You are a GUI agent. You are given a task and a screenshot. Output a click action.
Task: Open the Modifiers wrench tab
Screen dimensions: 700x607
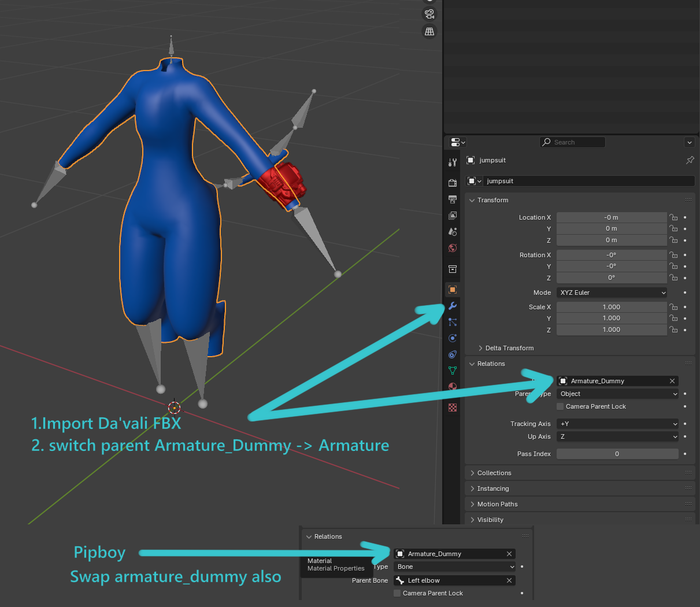point(453,306)
